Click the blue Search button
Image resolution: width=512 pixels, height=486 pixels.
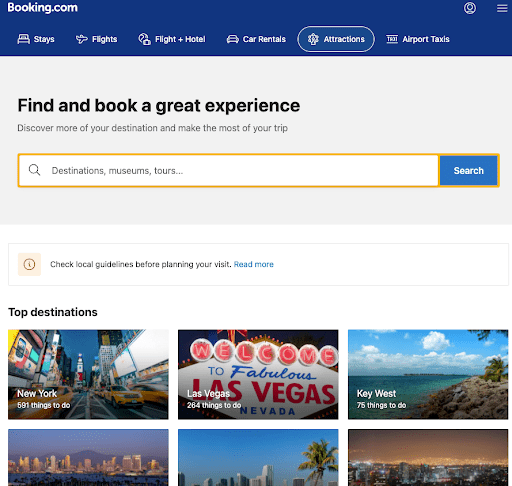tap(468, 170)
